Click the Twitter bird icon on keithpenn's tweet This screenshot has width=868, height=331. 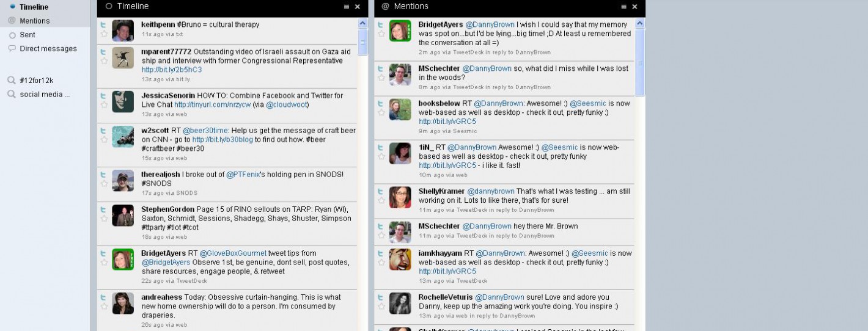pos(104,25)
